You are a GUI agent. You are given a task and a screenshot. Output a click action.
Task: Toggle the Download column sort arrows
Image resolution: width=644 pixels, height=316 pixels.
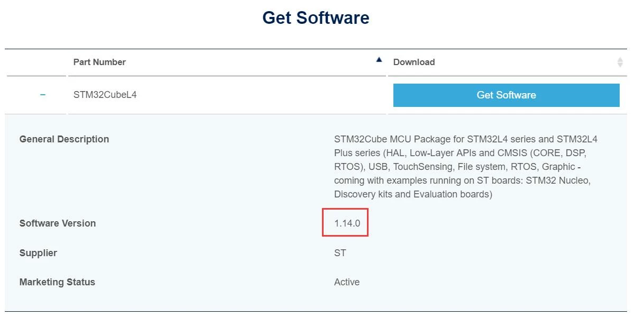pos(620,62)
